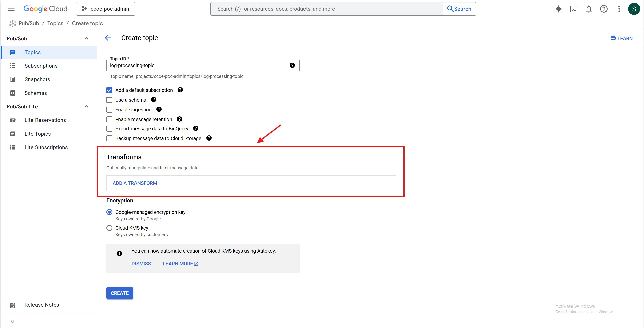This screenshot has height=328, width=644.
Task: Collapse the Pub/Sub sidebar section
Action: [86, 39]
